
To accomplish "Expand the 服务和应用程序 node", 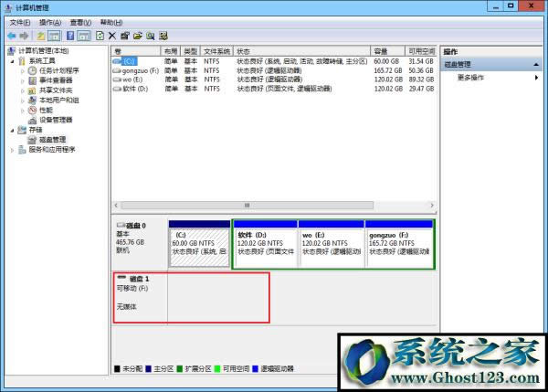I will click(12, 150).
